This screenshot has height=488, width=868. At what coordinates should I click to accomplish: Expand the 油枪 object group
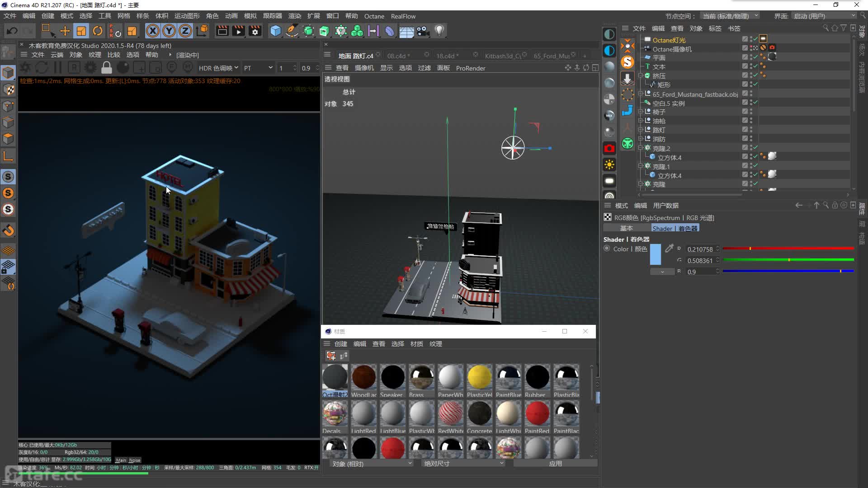coord(640,121)
